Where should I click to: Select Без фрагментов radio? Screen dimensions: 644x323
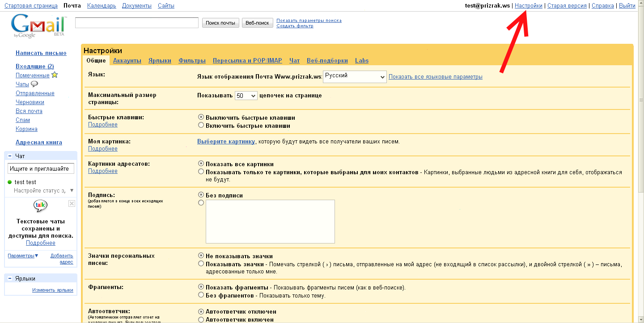click(201, 295)
